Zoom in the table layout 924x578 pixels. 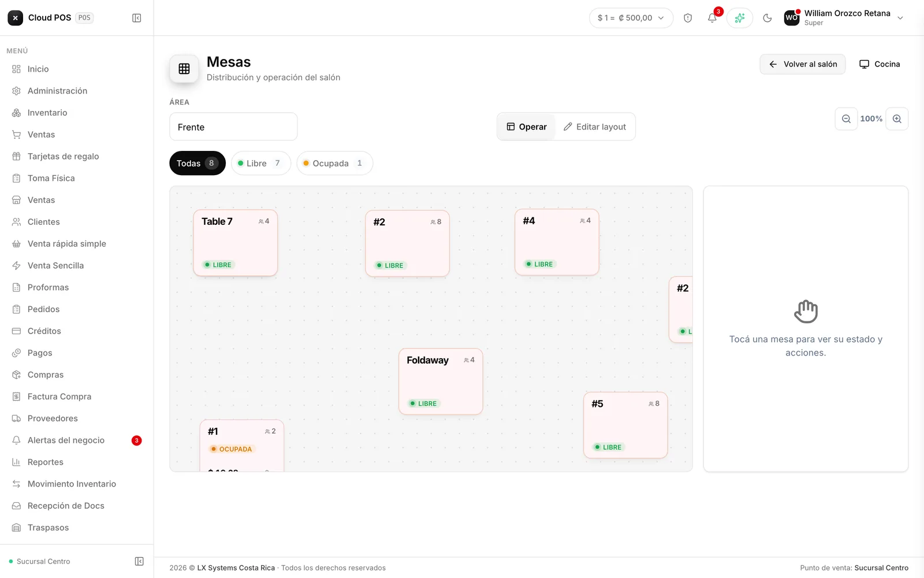[897, 118]
